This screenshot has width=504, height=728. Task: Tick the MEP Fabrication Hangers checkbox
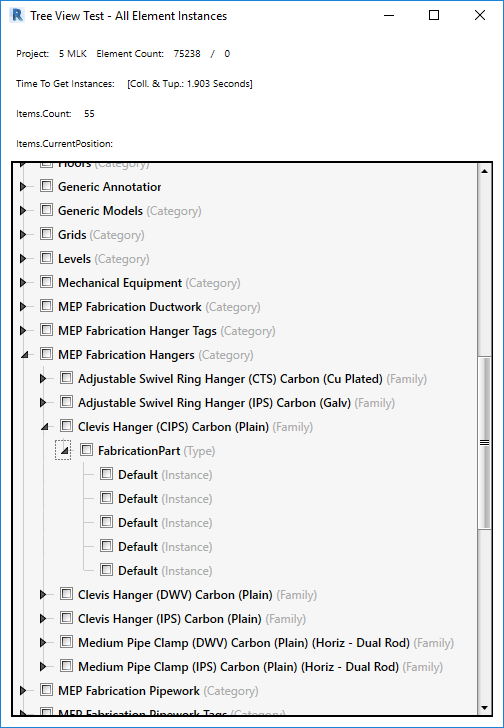tap(46, 354)
